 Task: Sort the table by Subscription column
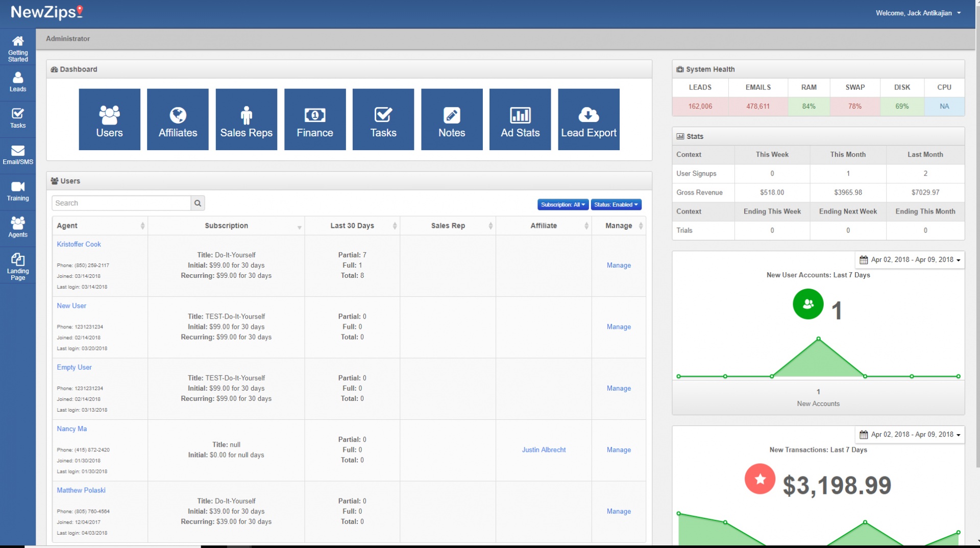(226, 226)
